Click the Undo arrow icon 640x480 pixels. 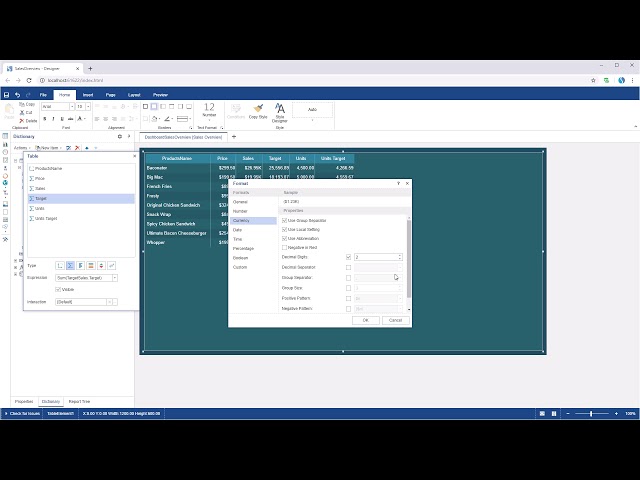coord(17,95)
